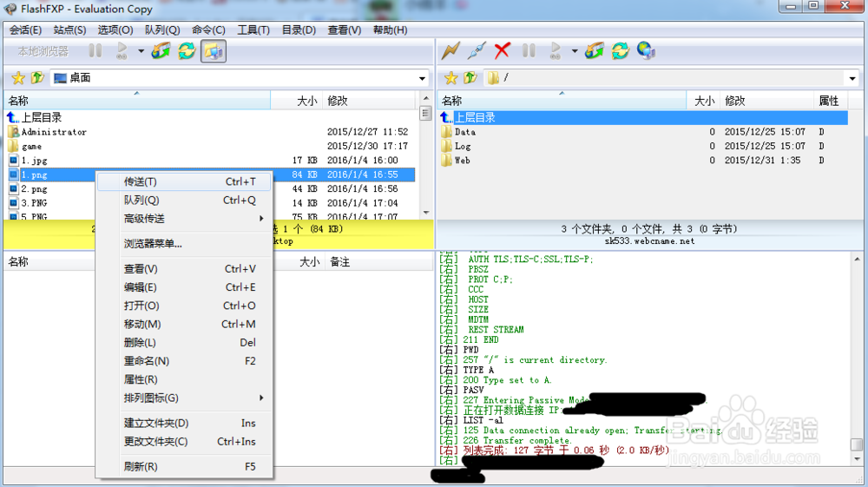The image size is (868, 487).
Task: Select the 1.jpg file
Action: 35,161
